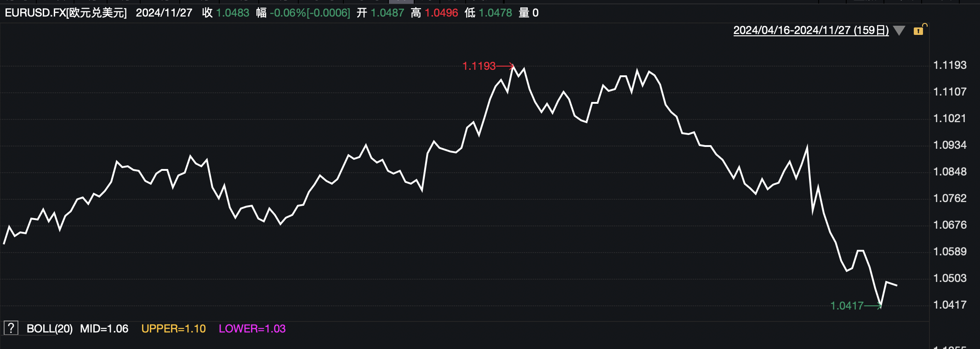Click the change value -0.06%[-0.0006]
The height and width of the screenshot is (349, 980).
310,13
